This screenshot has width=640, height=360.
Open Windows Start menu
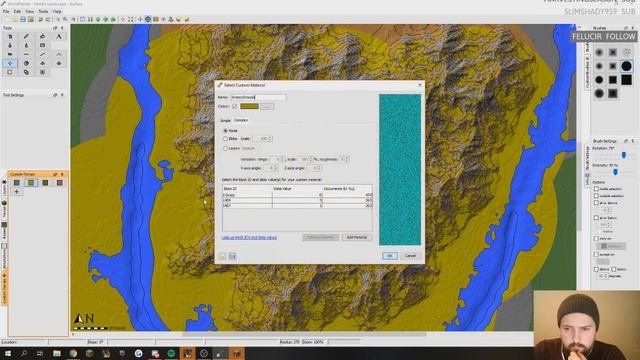coord(7,353)
